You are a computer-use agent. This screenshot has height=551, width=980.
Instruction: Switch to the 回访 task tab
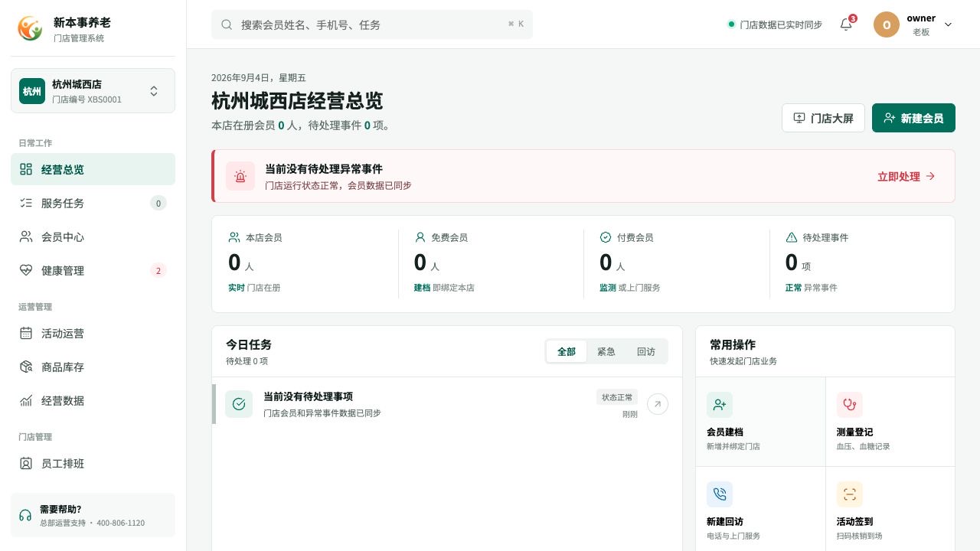pyautogui.click(x=646, y=351)
